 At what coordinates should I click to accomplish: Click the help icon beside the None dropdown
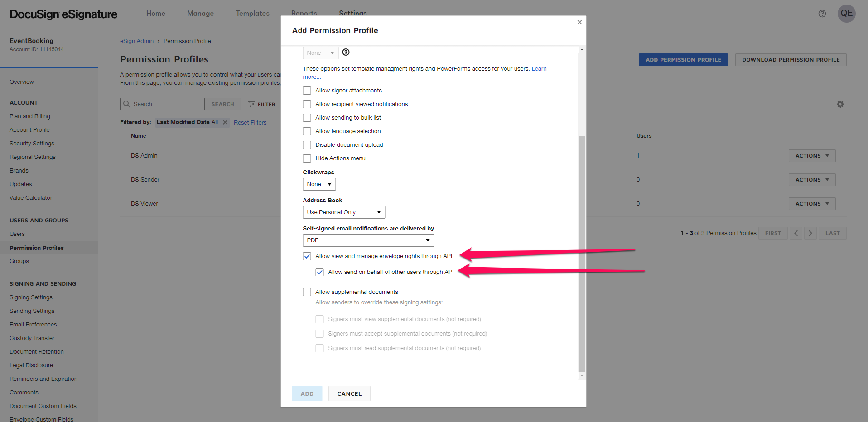coord(346,53)
